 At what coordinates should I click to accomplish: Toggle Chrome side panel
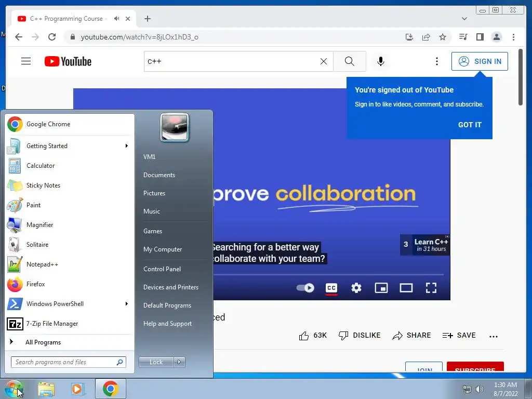[x=480, y=37]
